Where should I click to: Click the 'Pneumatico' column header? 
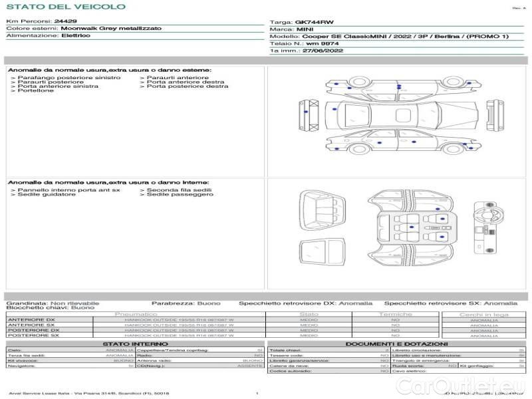coord(136,314)
